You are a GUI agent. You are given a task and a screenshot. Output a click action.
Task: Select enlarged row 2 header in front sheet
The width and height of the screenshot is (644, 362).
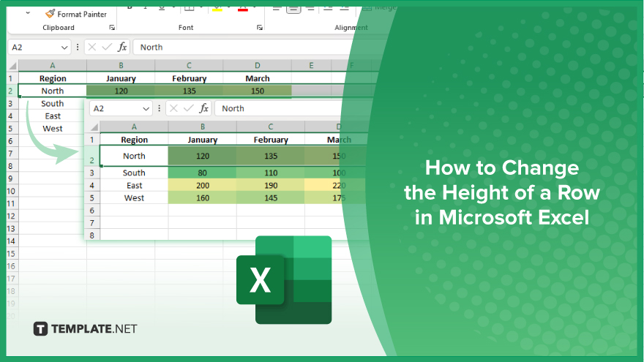click(x=92, y=156)
